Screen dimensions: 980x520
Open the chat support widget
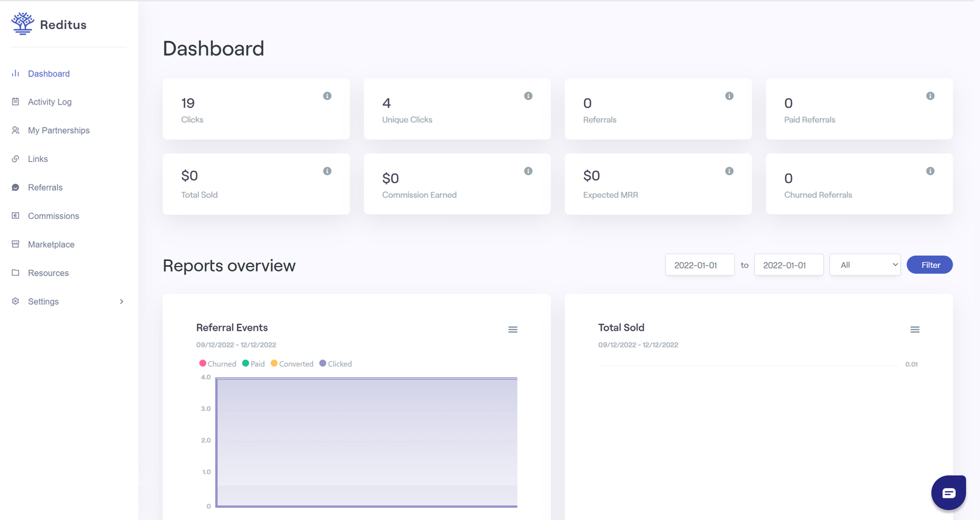pos(948,493)
